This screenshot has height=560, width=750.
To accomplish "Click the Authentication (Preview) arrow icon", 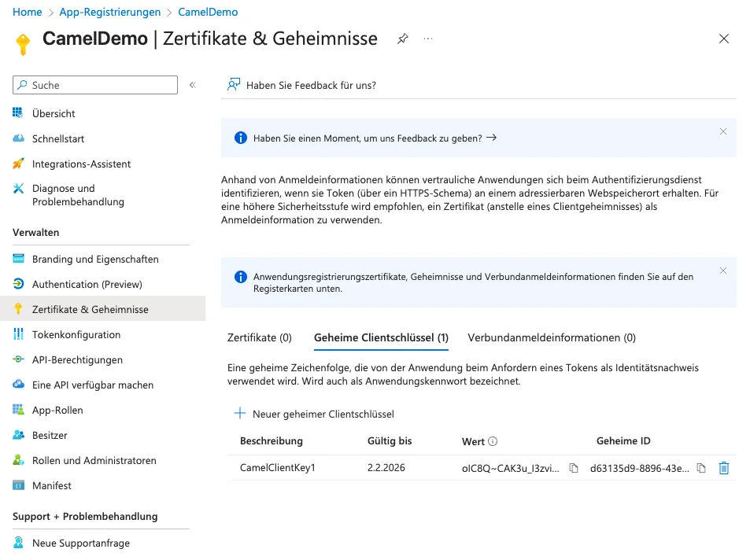I will tap(18, 284).
